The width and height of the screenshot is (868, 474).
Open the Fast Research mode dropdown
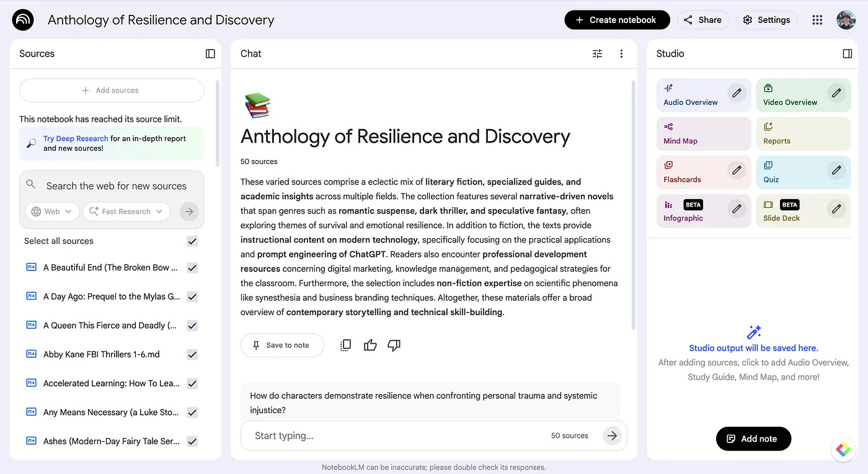pyautogui.click(x=126, y=212)
